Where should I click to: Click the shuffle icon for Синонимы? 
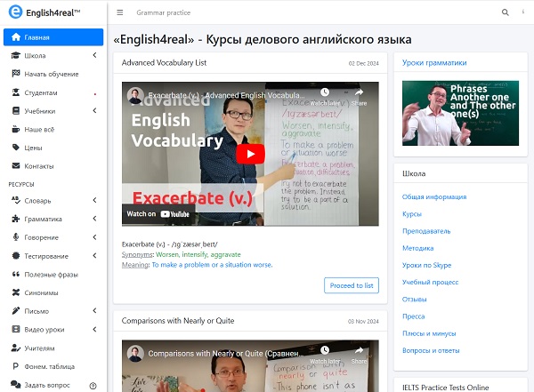pos(16,292)
